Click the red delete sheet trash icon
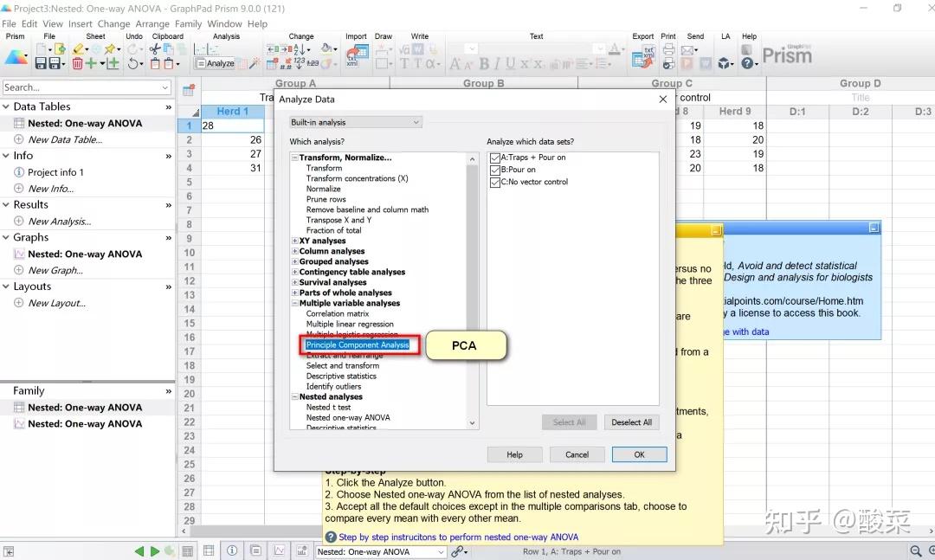 coord(77,63)
